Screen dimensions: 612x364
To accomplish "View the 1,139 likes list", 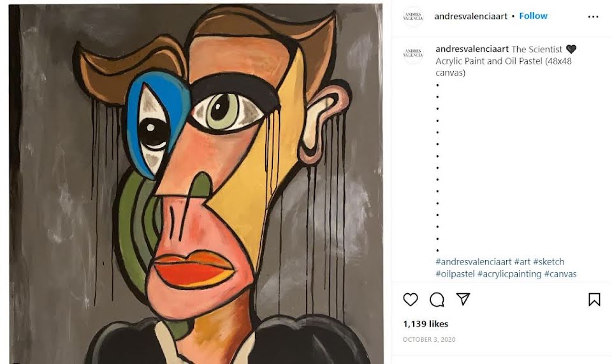I will point(425,324).
